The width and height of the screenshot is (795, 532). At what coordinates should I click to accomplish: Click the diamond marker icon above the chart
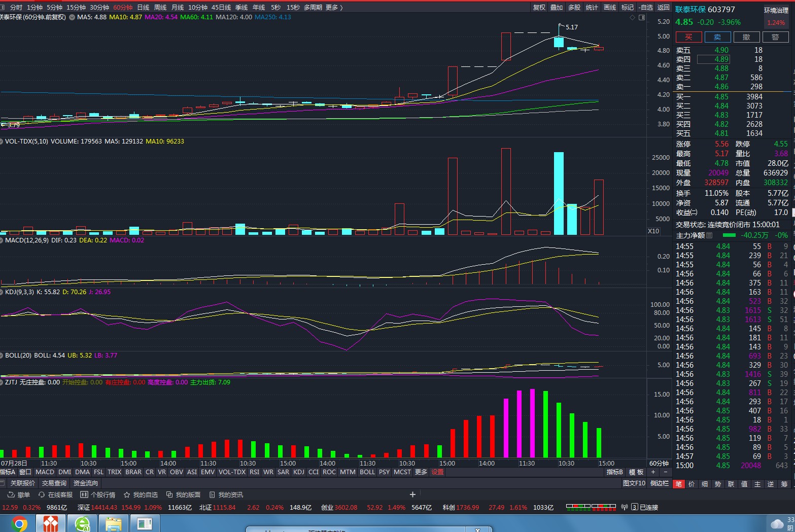click(x=632, y=17)
